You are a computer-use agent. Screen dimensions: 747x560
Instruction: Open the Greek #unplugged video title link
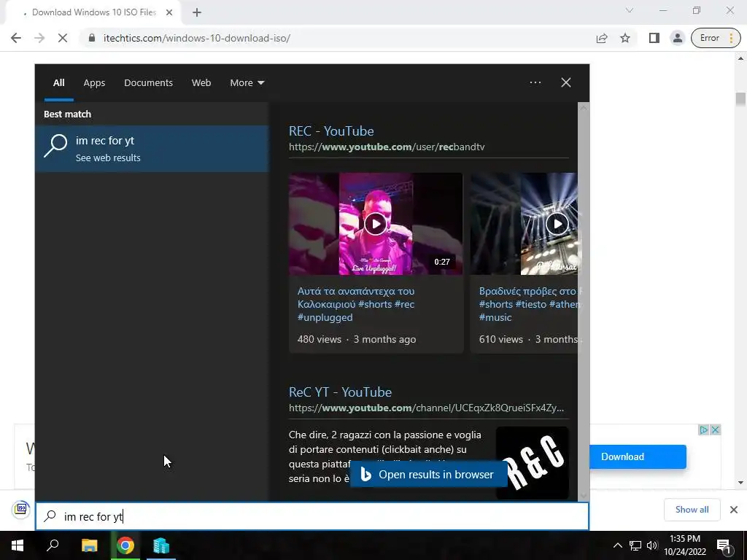[356, 304]
